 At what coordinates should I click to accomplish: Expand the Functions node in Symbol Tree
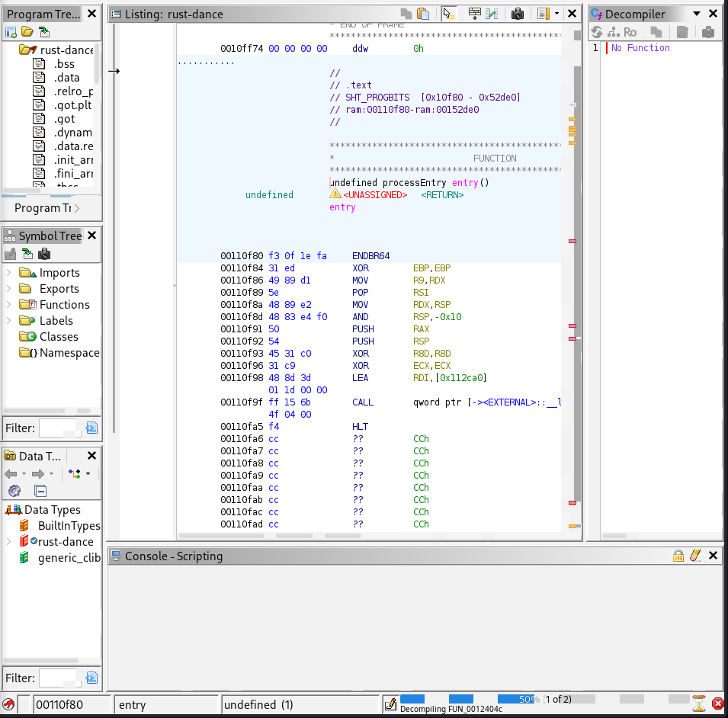point(8,304)
